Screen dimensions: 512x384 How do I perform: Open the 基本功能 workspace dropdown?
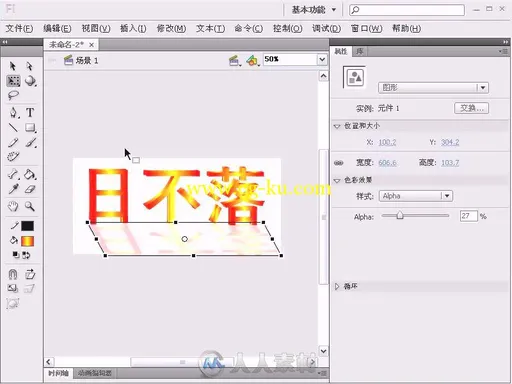coord(314,10)
